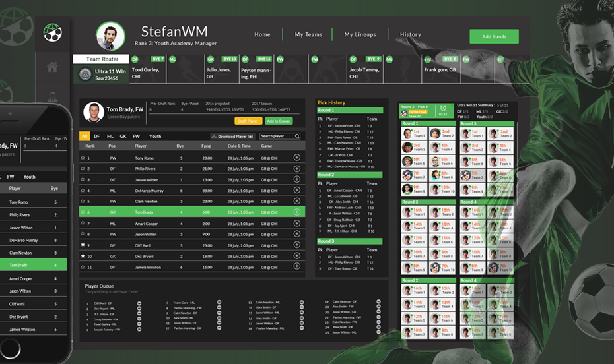Viewport: 614px width, 364px height.
Task: Select the All filter tab
Action: pyautogui.click(x=85, y=136)
